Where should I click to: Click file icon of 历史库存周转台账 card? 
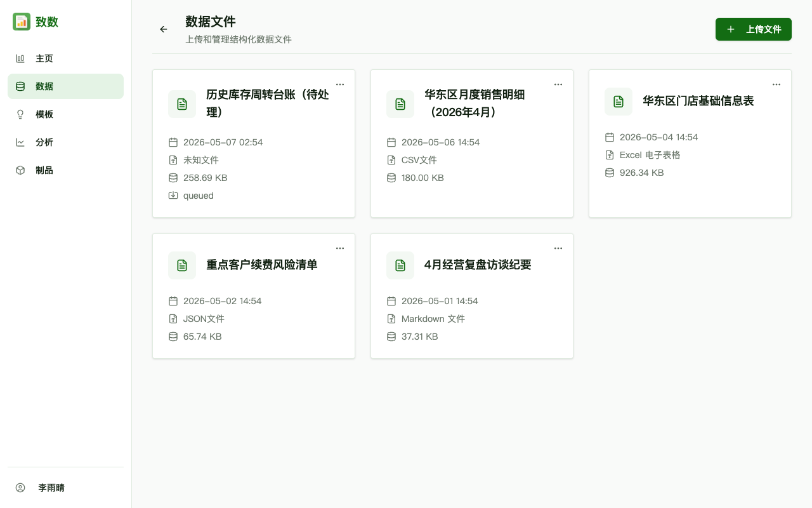[x=182, y=104]
